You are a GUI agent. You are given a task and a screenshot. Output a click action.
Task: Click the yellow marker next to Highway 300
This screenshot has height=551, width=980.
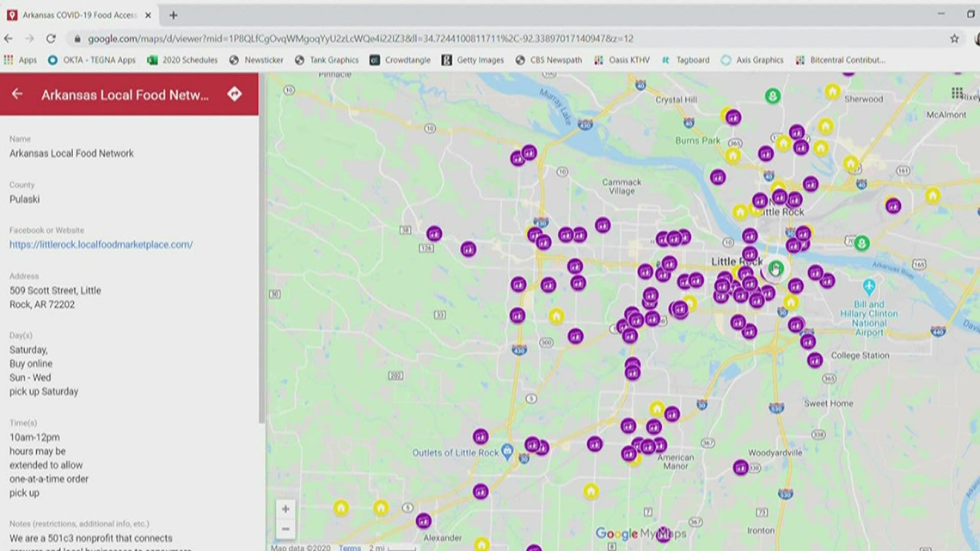[x=556, y=316]
